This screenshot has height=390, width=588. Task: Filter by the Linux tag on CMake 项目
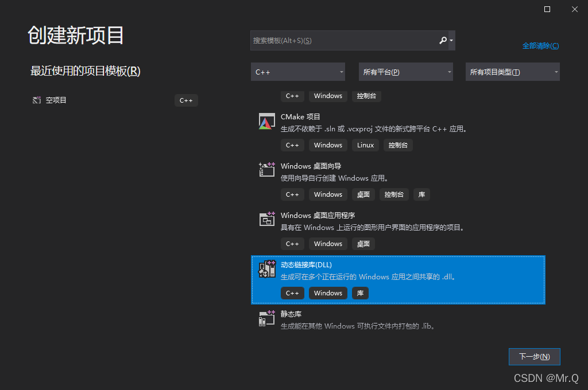click(365, 145)
